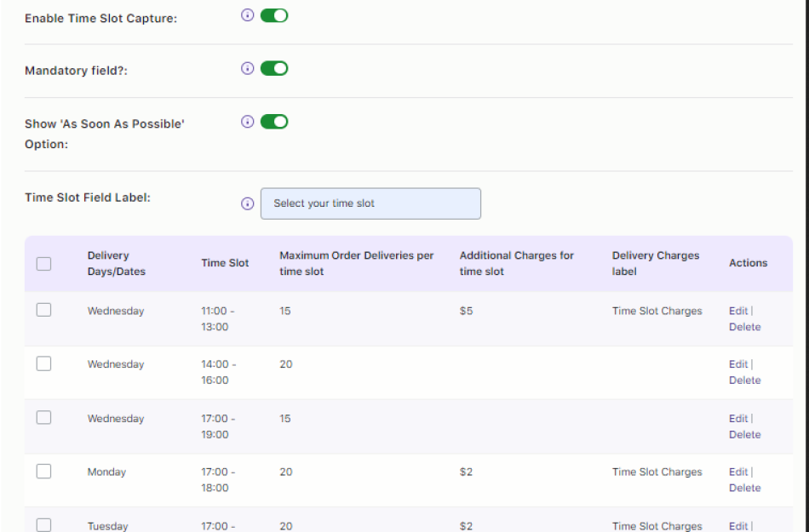The image size is (809, 532).
Task: Select the Wednesday 14:00 - 16:00 row checkbox
Action: (x=43, y=363)
